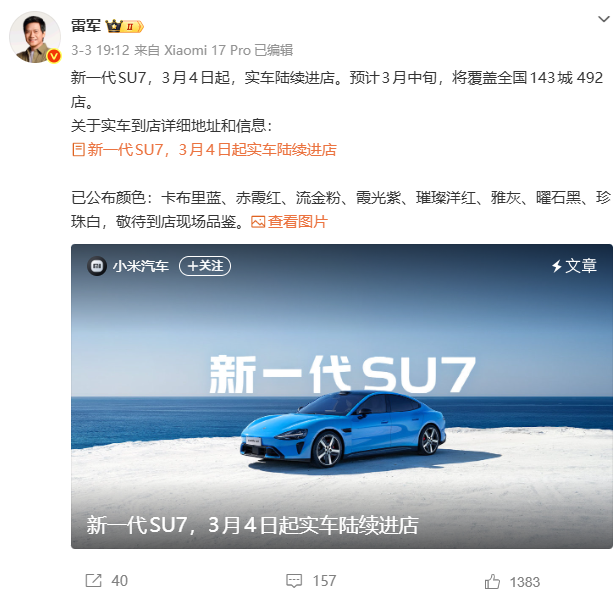Like the post with thumbs-up icon
616x596 pixels.
click(492, 581)
